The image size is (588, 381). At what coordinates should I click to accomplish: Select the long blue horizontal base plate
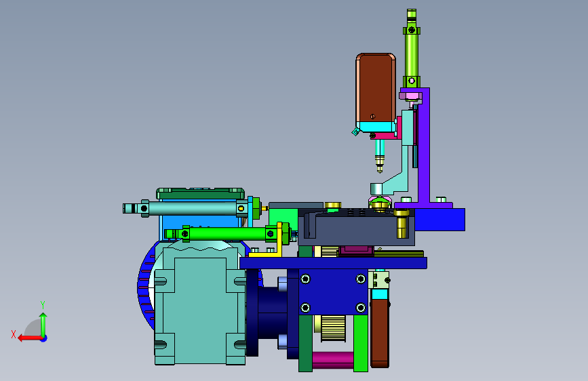333,263
